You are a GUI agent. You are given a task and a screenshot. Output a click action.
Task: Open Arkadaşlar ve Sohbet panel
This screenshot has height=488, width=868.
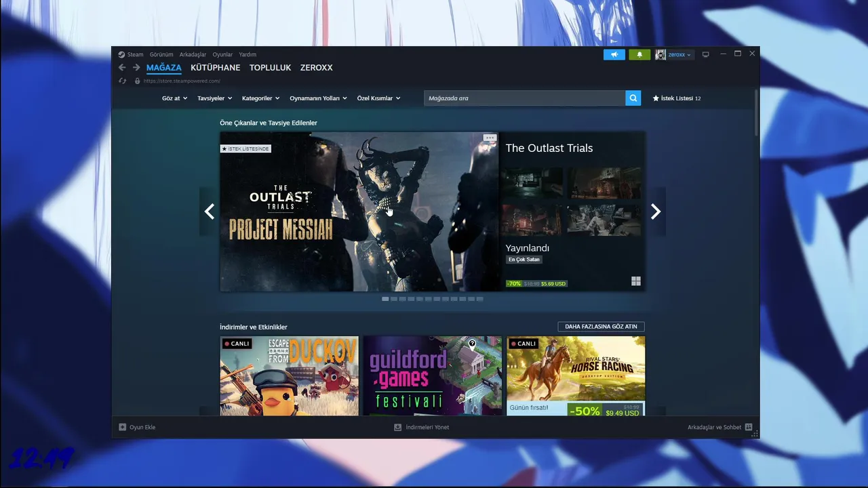(714, 427)
